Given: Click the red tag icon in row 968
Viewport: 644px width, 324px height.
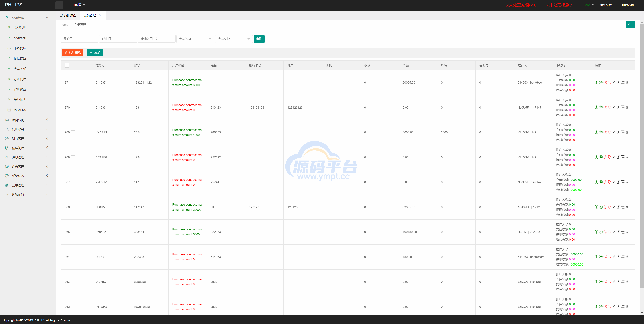Looking at the screenshot, I should (x=609, y=157).
